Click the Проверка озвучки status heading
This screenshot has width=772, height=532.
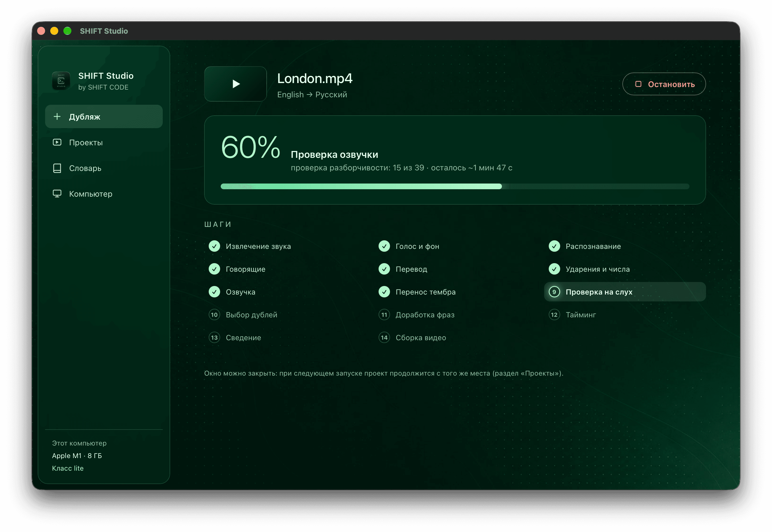click(334, 155)
